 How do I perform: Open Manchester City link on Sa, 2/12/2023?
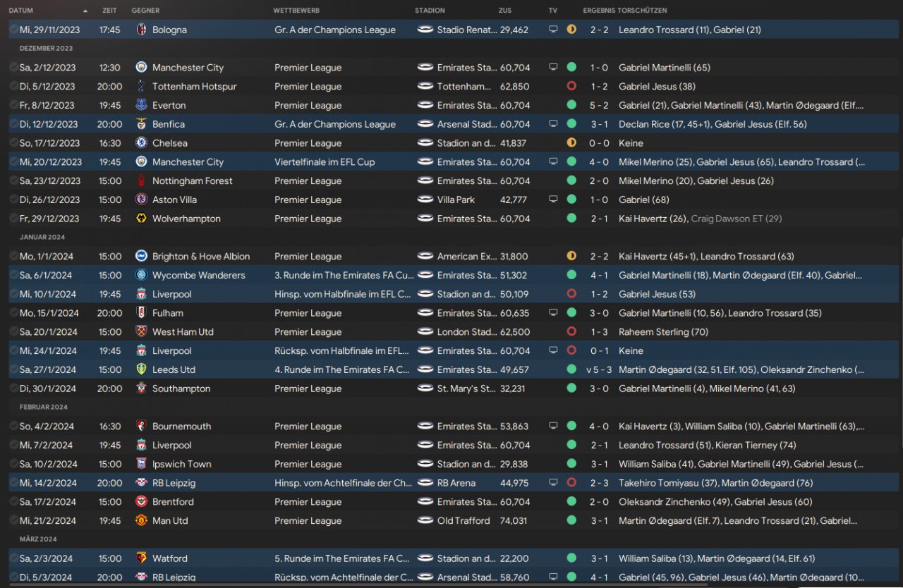(188, 68)
